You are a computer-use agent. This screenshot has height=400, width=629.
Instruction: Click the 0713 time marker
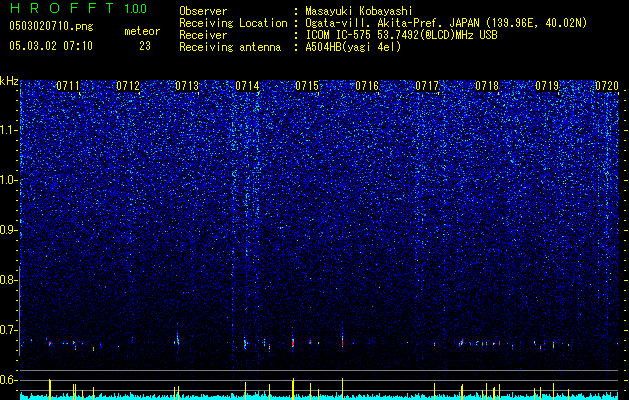(187, 86)
